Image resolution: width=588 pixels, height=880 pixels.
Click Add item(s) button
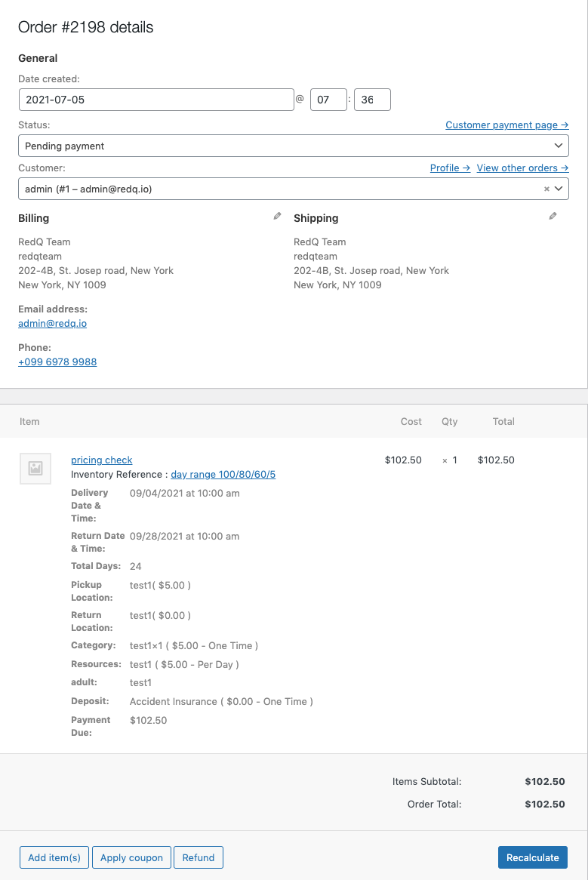54,857
